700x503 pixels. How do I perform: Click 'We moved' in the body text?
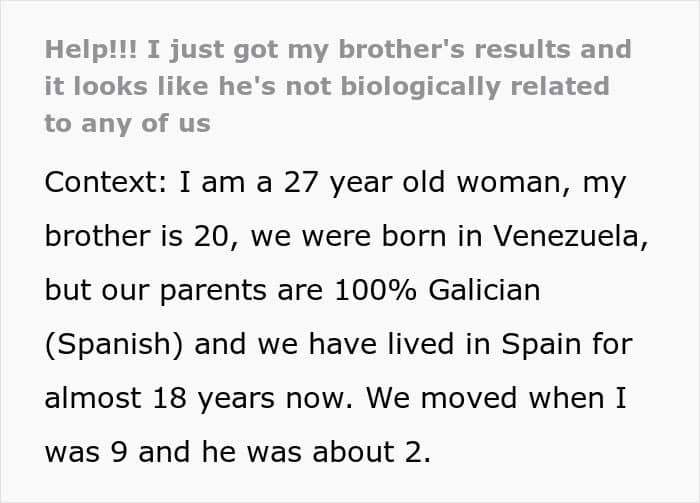coord(442,398)
